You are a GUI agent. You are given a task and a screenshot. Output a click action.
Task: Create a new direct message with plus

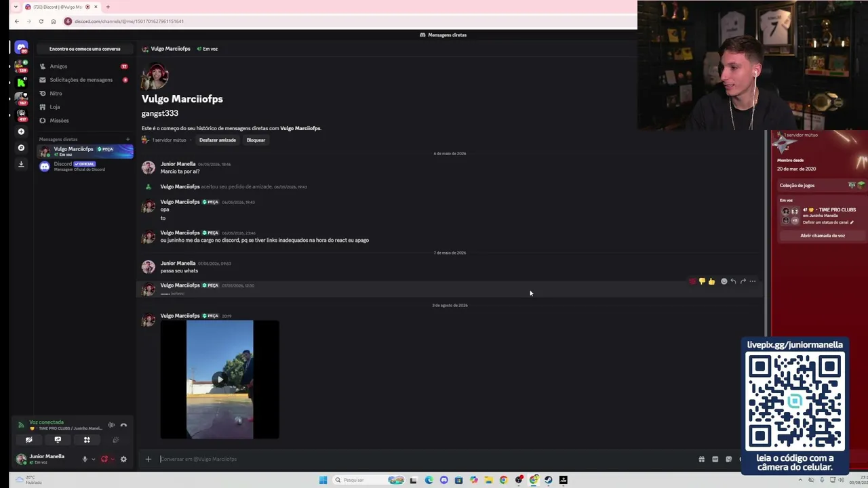127,140
